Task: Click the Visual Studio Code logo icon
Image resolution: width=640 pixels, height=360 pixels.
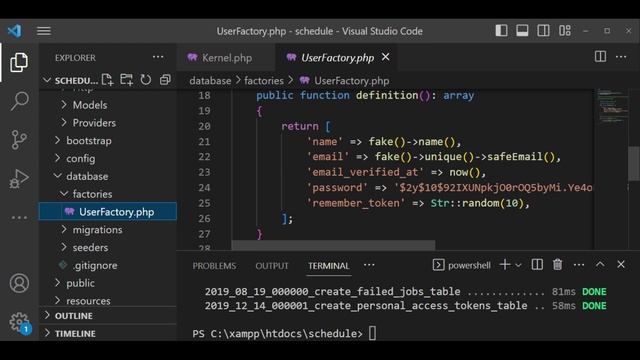Action: [15, 31]
